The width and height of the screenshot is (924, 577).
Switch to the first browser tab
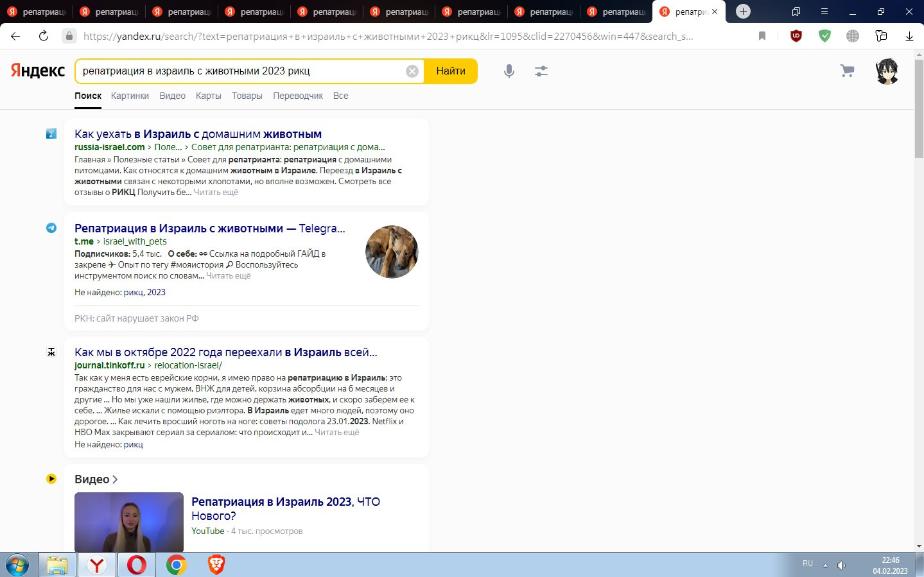click(36, 12)
